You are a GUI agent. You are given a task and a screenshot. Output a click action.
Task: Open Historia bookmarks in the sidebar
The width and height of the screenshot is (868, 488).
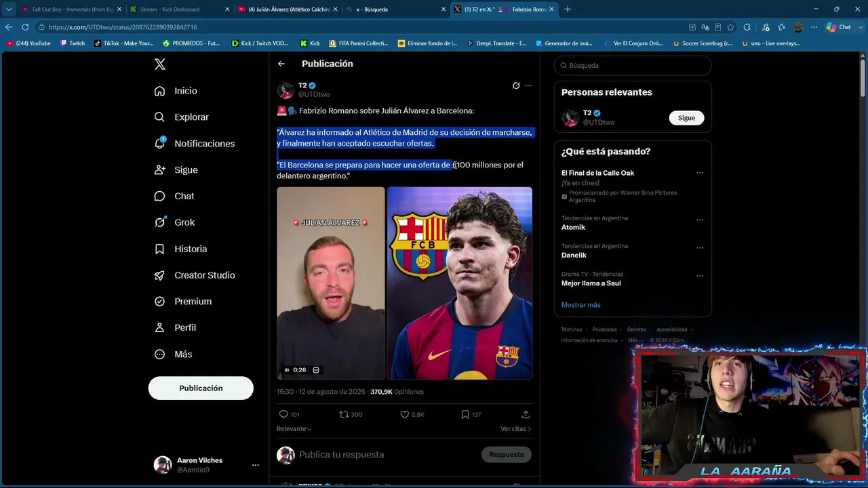tap(180, 249)
